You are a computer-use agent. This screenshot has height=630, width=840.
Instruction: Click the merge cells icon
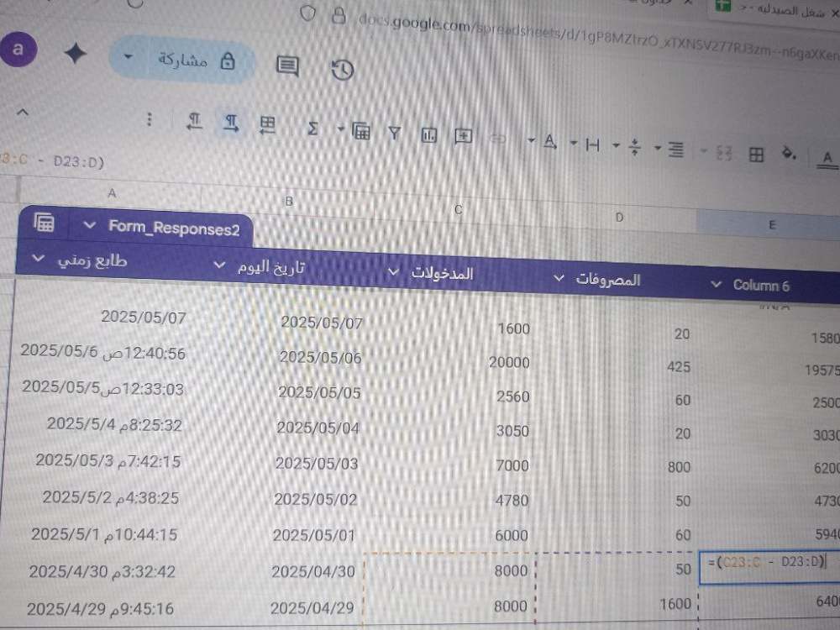pos(724,153)
